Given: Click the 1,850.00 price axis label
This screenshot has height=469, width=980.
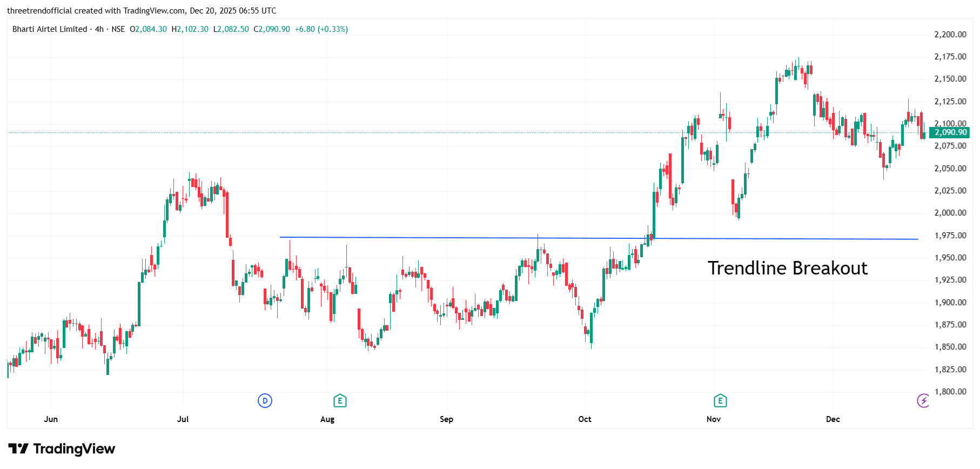Looking at the screenshot, I should [950, 347].
